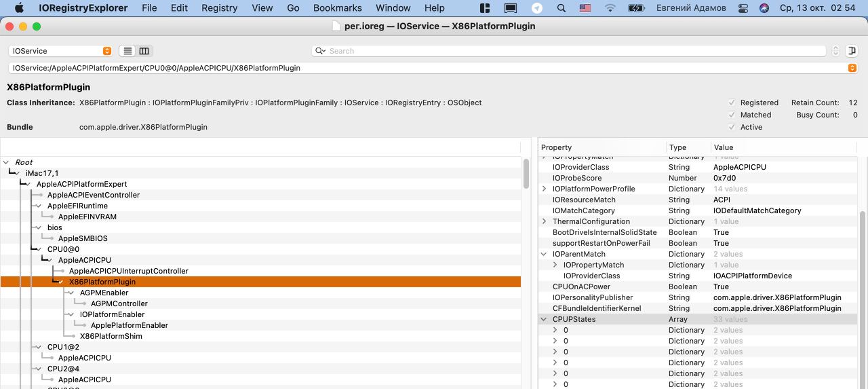Image resolution: width=868 pixels, height=389 pixels.
Task: Select the ApplePlatformEnabler node
Action: (130, 325)
